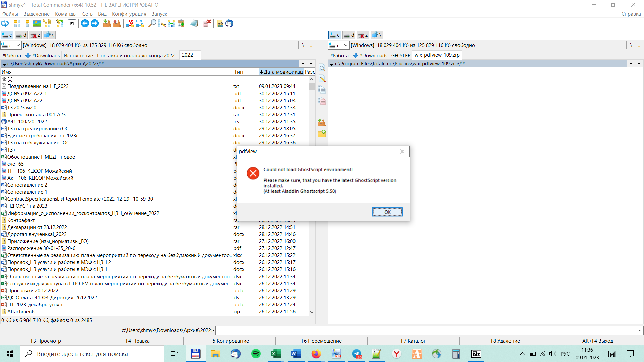Open the left panel drive dropdown
The image size is (644, 362).
coord(18,45)
